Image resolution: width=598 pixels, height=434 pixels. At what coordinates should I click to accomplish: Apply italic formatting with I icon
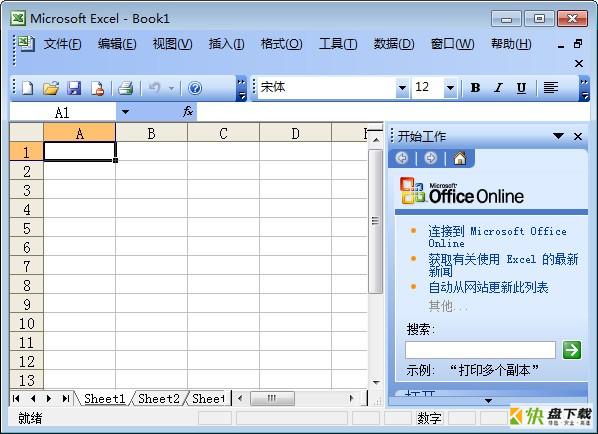tap(498, 88)
